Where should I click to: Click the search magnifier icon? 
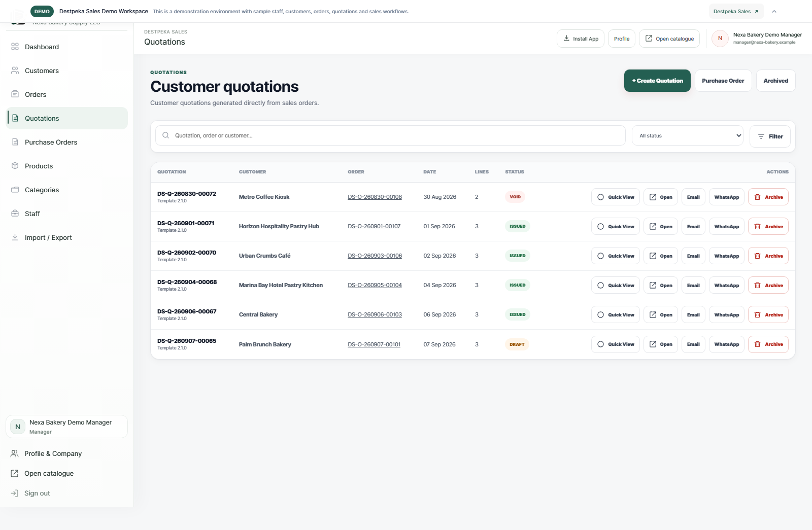pos(165,135)
